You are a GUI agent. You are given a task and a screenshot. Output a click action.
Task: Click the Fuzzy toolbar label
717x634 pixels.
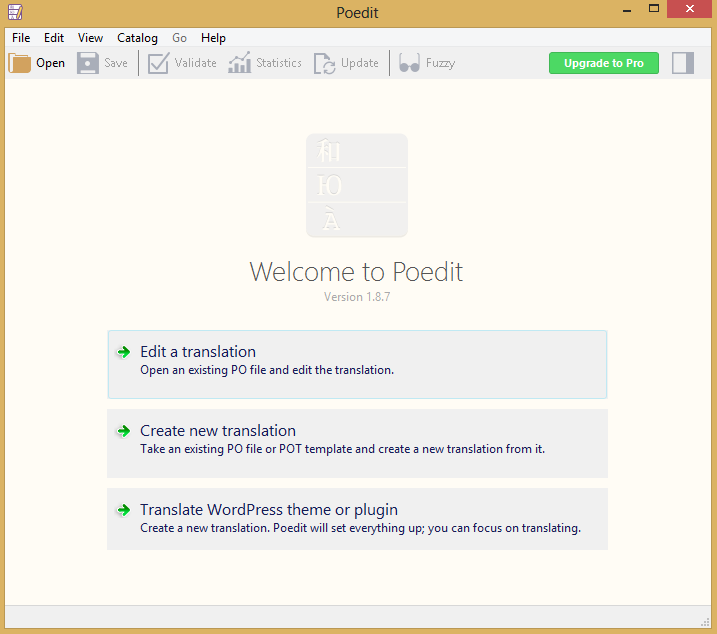coord(440,63)
